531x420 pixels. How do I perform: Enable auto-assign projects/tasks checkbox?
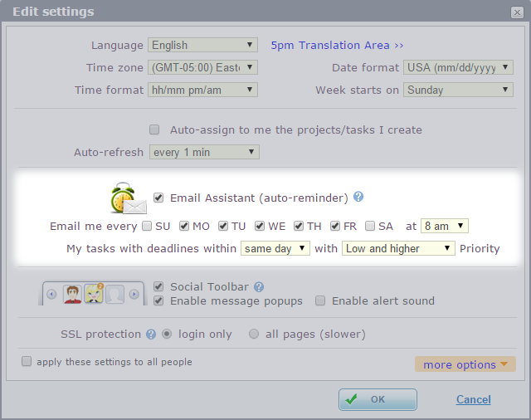tap(154, 129)
